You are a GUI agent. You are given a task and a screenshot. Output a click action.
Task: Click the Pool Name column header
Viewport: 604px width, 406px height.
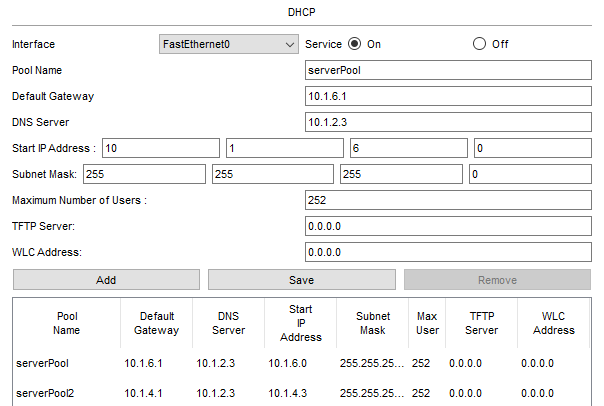67,323
